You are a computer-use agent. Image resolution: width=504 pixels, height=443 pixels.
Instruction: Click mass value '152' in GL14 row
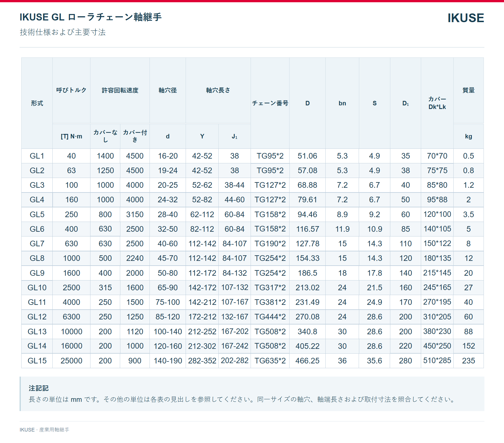(x=468, y=346)
